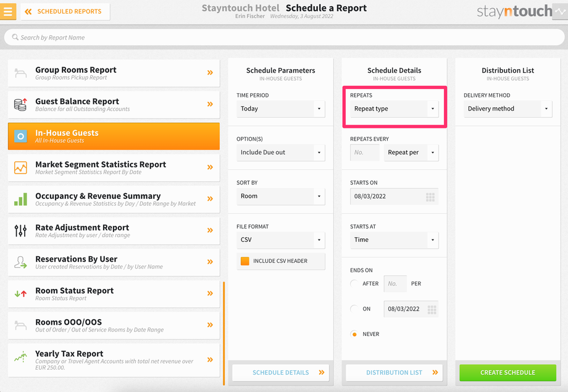
Task: Open Room Status Report chevron arrow
Action: [x=210, y=293]
